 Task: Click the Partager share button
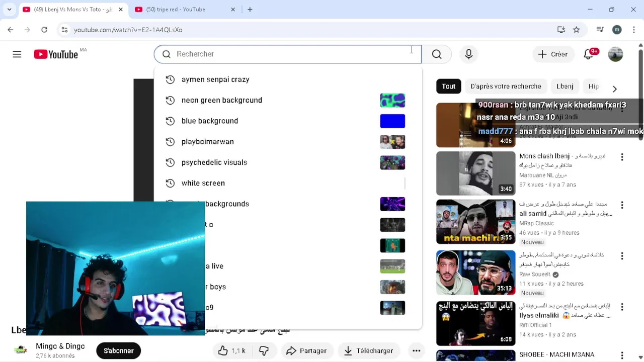point(306,351)
